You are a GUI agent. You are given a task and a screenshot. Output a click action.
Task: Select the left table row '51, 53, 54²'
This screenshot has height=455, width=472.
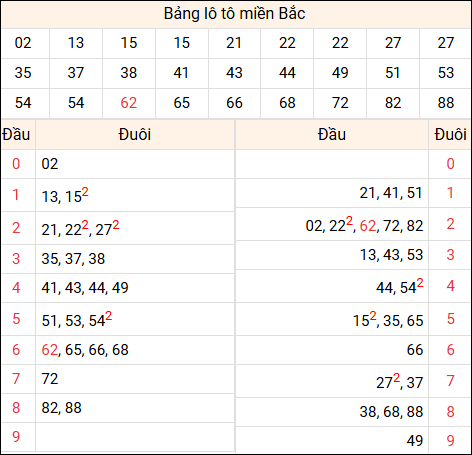point(135,319)
